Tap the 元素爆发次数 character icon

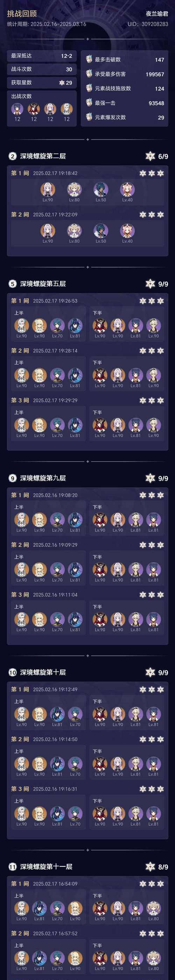coord(89,117)
